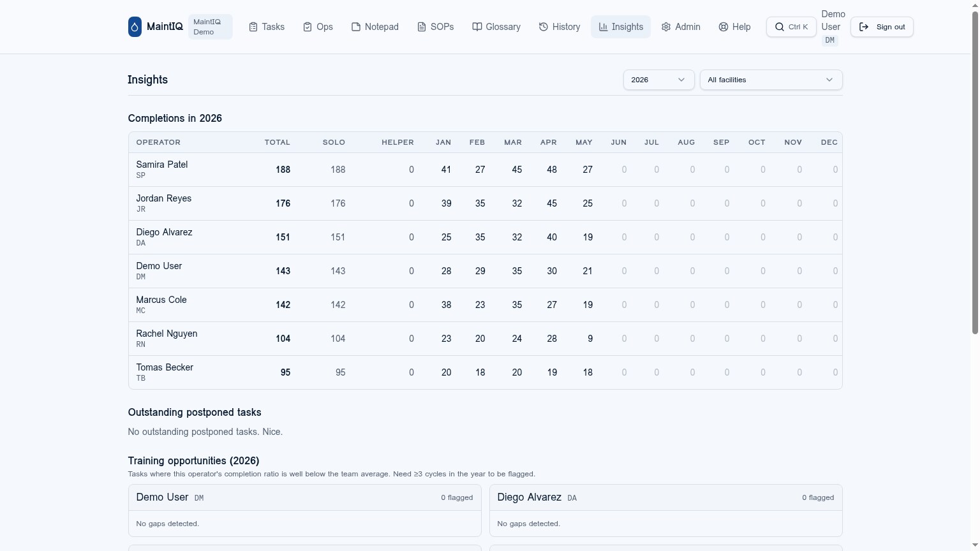Click the Sign out button

tap(882, 27)
